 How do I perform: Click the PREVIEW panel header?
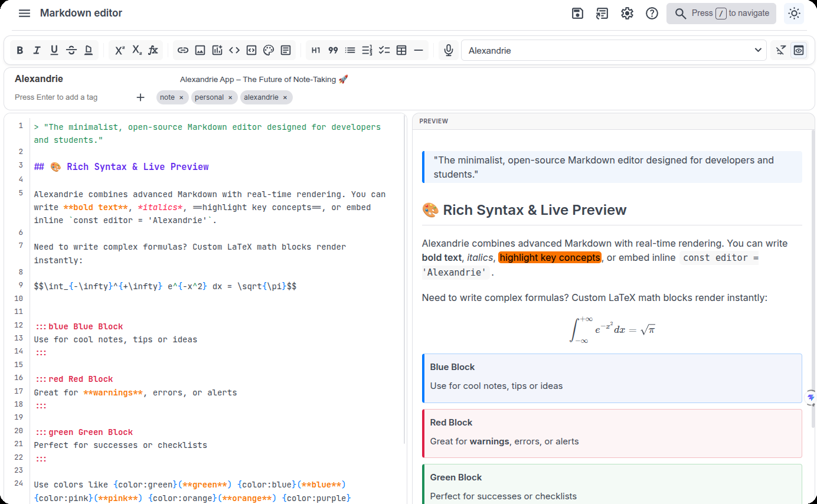click(613, 121)
